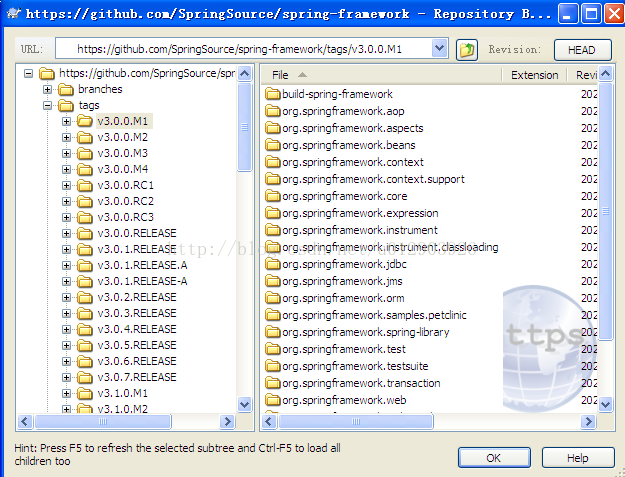625x477 pixels.
Task: Click the file list scroll right arrow
Action: (588, 421)
